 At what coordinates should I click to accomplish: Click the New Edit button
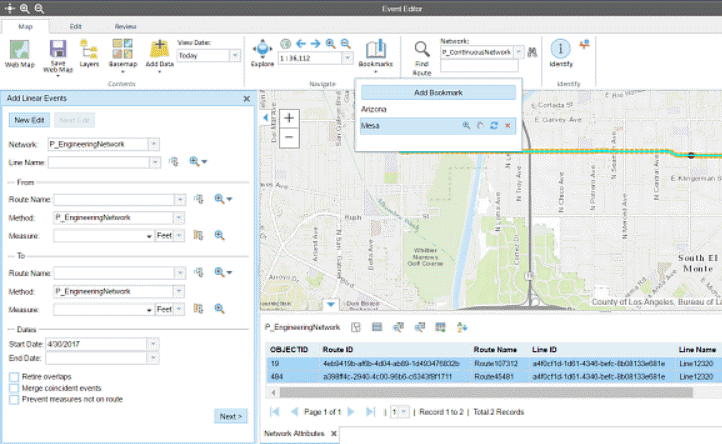click(x=31, y=120)
